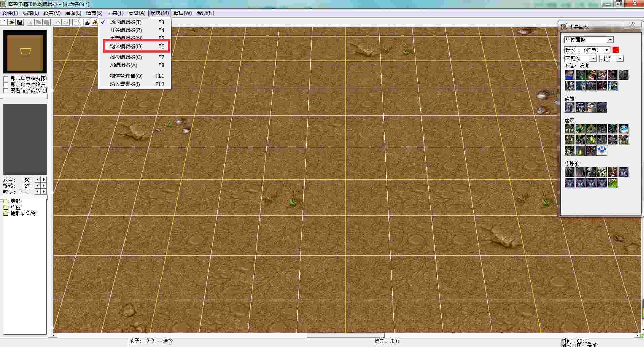Choose 输入管理器(I) from the module menu
This screenshot has width=644, height=347.
135,84
